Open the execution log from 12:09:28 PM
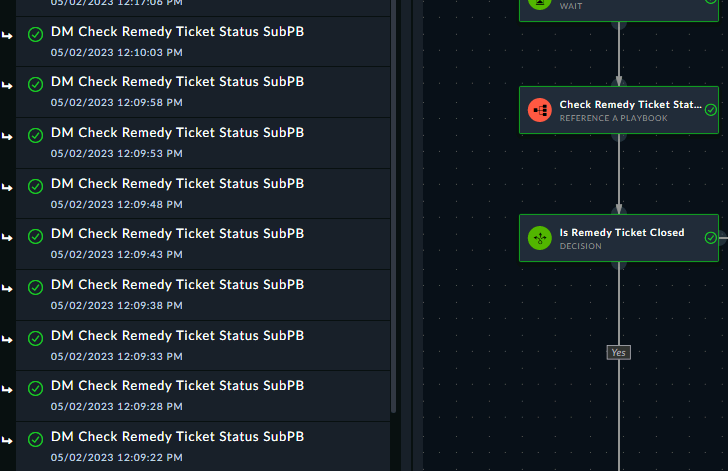Viewport: 728px width, 471px height. tap(203, 396)
